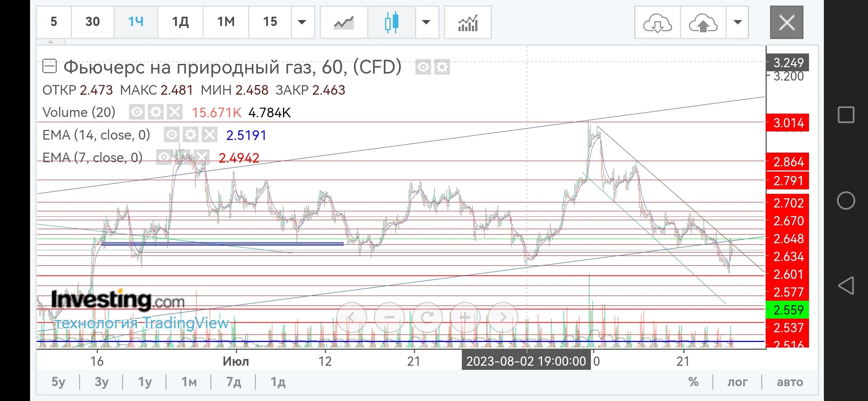Image resolution: width=868 pixels, height=401 pixels.
Task: Toggle visibility eye for Volume (20)
Action: 137,112
